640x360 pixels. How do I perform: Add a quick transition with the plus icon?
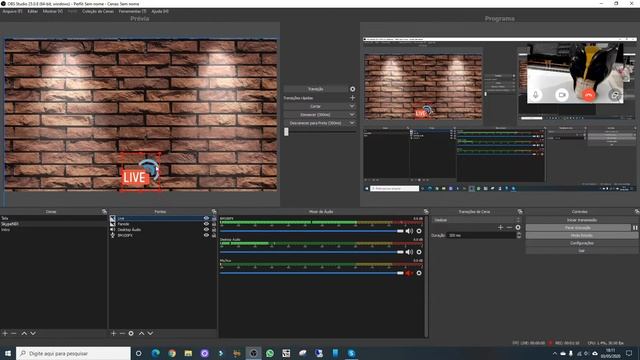[352, 98]
